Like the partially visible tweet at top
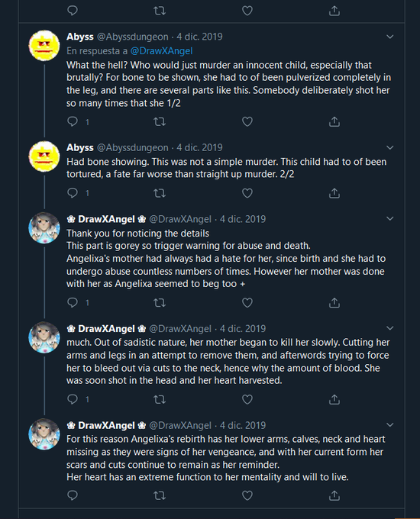This screenshot has height=519, width=420. (247, 11)
